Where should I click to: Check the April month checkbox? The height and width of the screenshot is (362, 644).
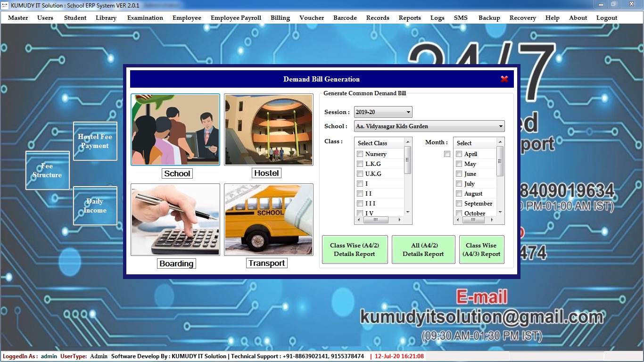click(x=459, y=154)
